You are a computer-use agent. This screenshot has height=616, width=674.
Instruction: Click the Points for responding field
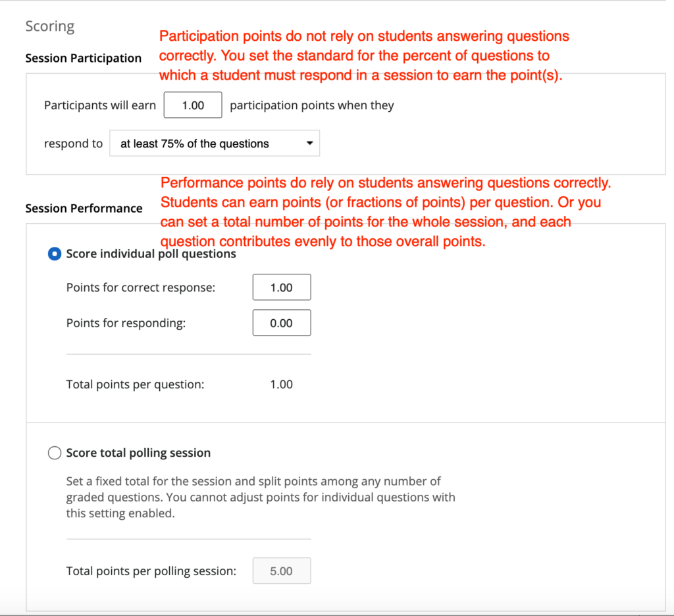(x=282, y=323)
